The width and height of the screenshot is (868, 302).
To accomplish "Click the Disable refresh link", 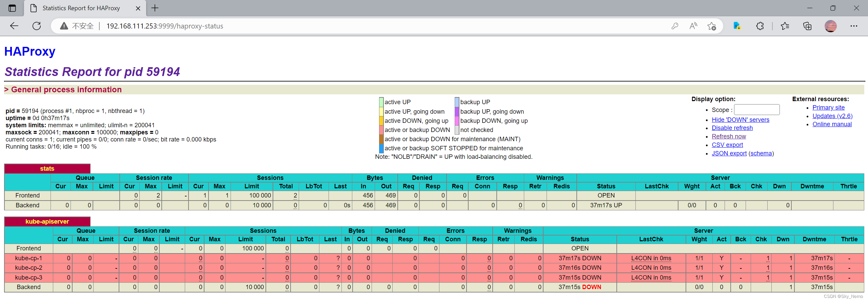I will pos(732,128).
